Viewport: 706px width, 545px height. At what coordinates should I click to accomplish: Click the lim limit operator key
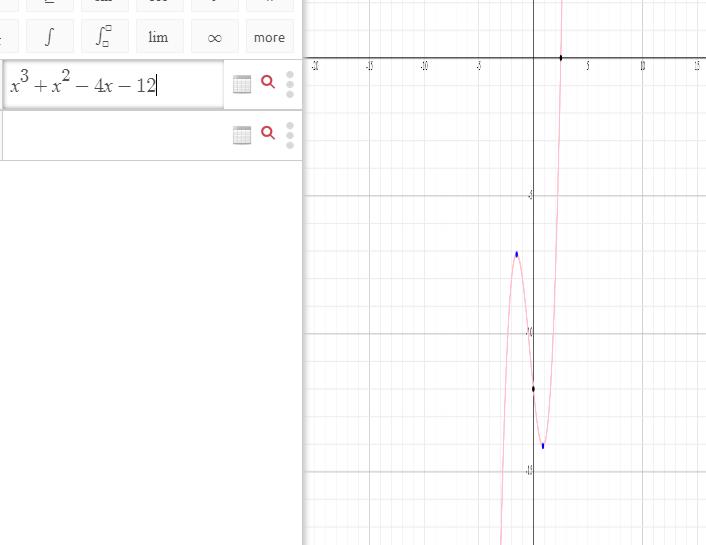point(158,37)
